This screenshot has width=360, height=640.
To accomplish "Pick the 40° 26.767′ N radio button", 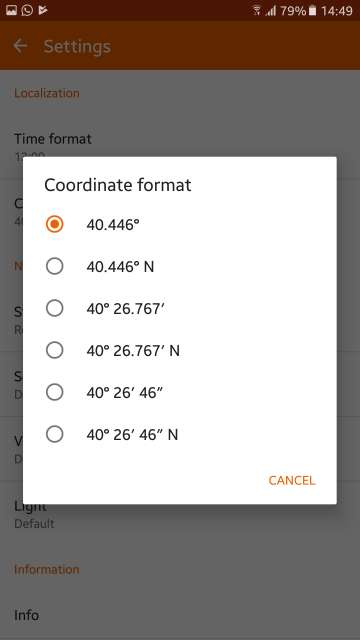I will (54, 350).
